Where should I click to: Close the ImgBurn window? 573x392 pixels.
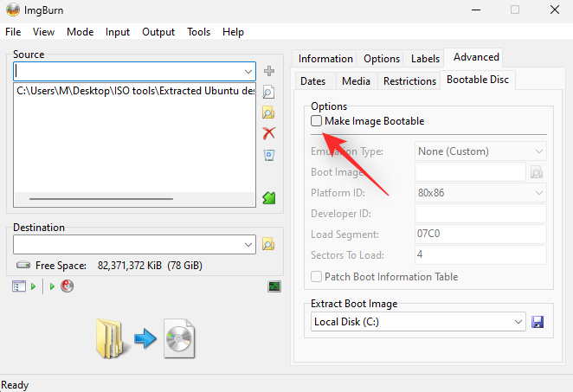tap(555, 10)
